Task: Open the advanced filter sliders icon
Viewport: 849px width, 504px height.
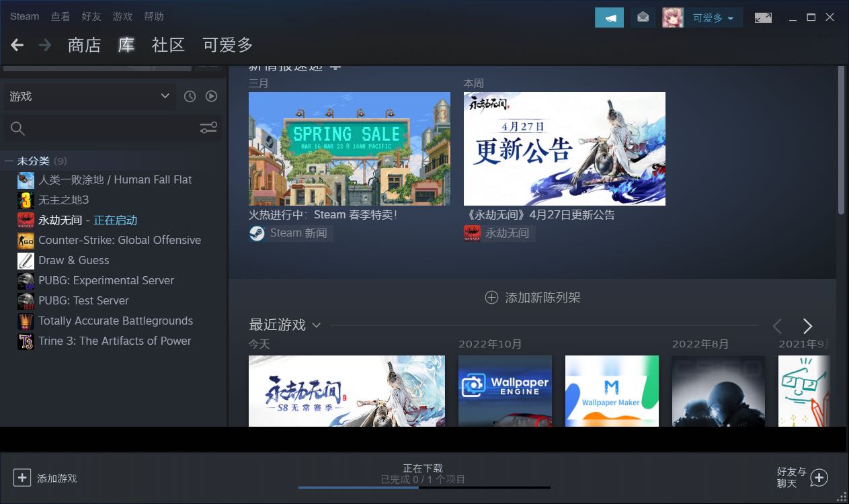Action: pos(208,128)
